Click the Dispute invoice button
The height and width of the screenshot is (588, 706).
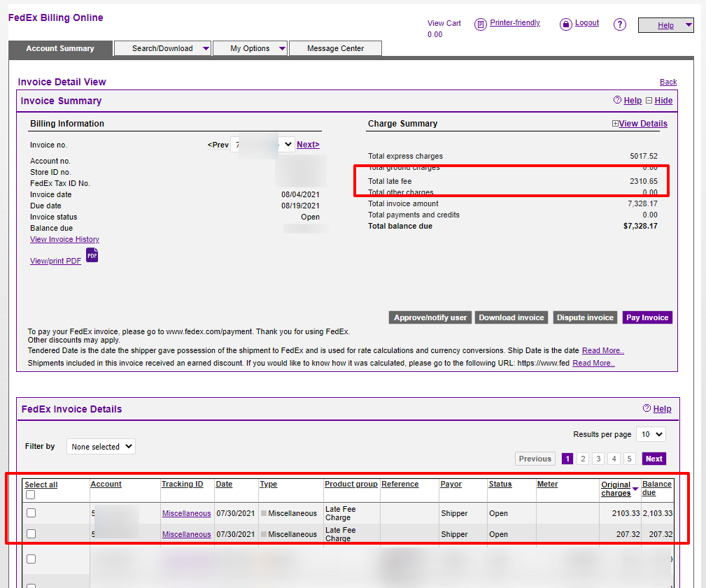point(585,317)
